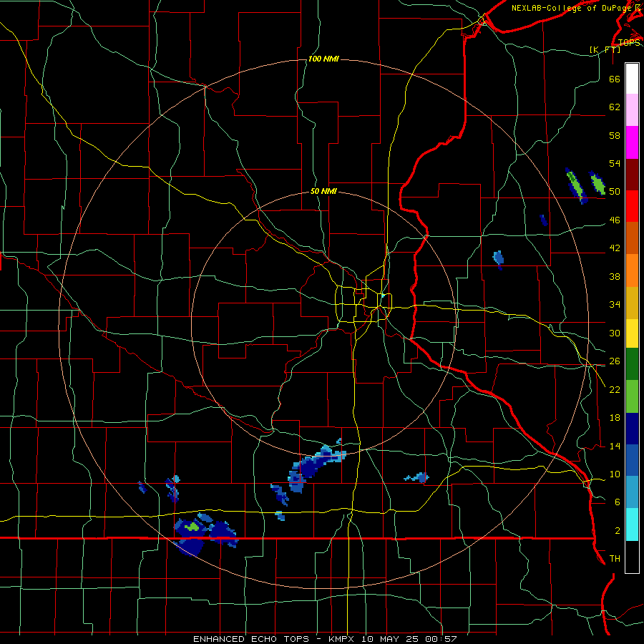The height and width of the screenshot is (644, 644).
Task: Click the light pink legend swatch
Action: pos(632,110)
